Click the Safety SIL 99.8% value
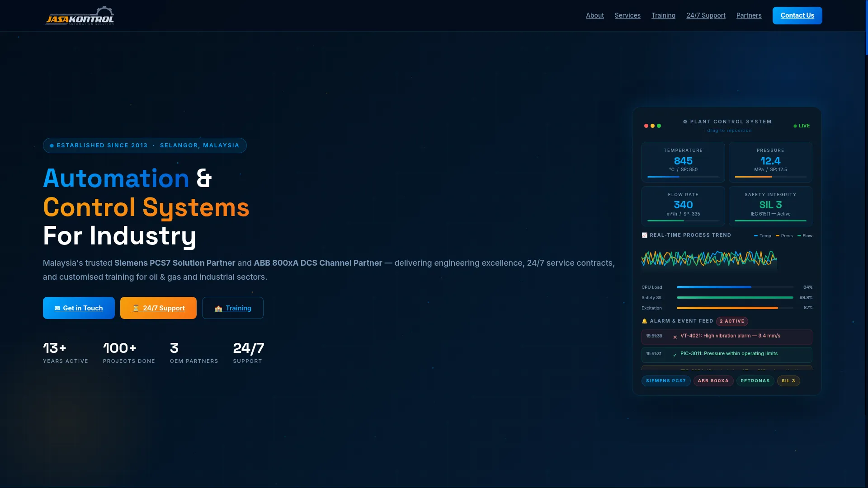868x488 pixels. pyautogui.click(x=806, y=298)
